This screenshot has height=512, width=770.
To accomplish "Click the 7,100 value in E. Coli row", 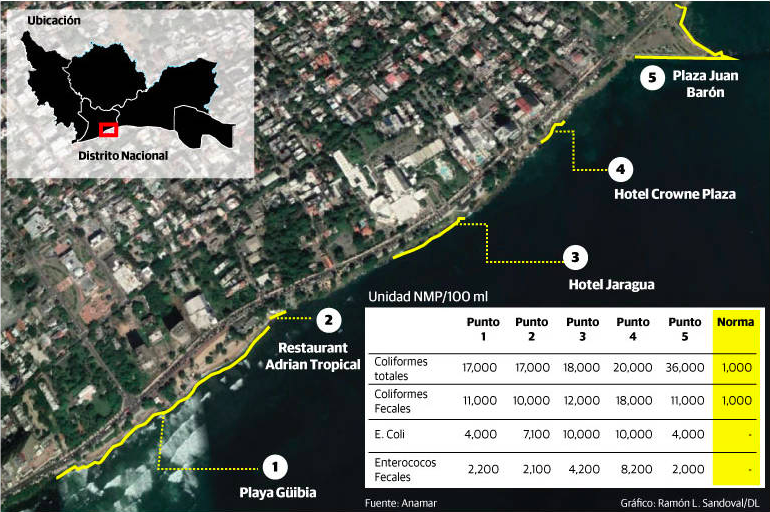I will pyautogui.click(x=536, y=434).
